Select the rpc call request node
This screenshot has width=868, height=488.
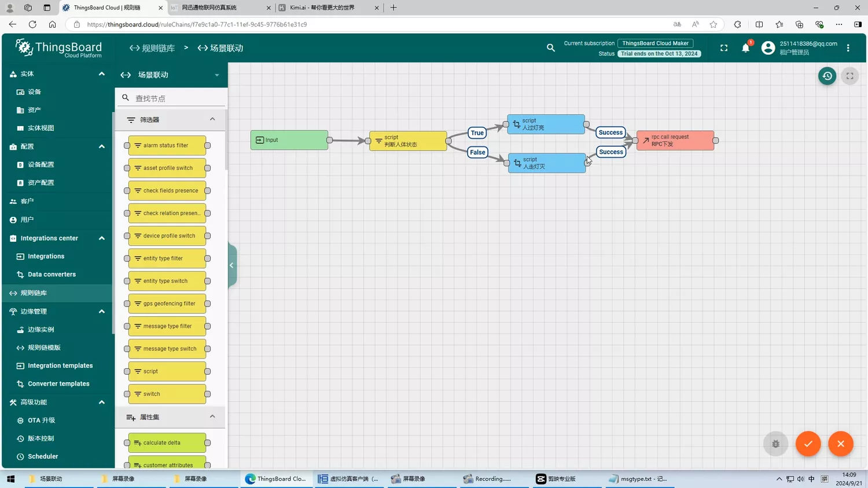[675, 141]
